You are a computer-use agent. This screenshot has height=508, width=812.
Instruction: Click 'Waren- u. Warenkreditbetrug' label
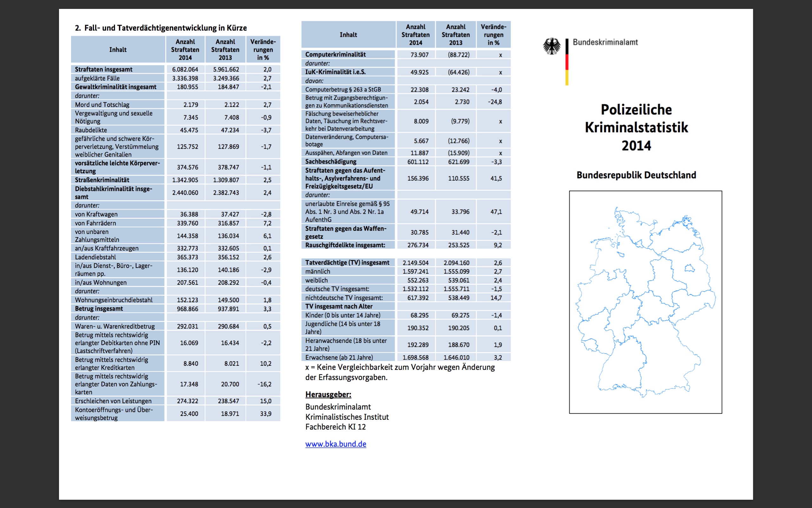point(115,326)
